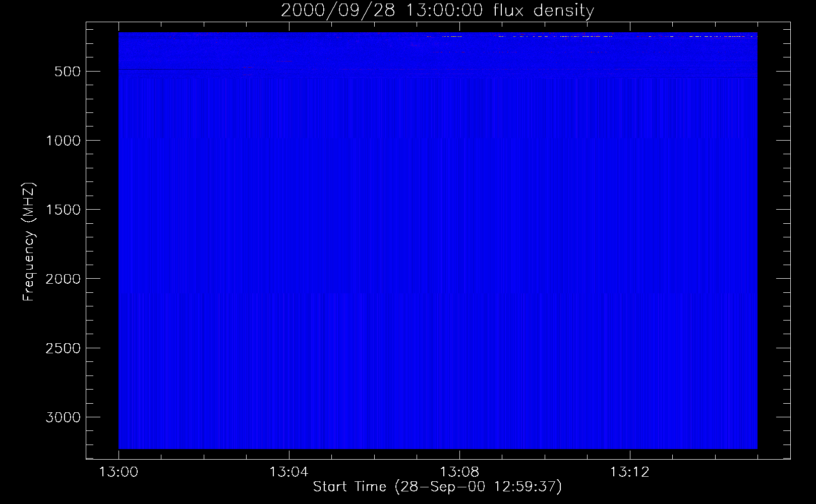The image size is (816, 504).
Task: Click the 13:04 time tick label
Action: point(288,472)
